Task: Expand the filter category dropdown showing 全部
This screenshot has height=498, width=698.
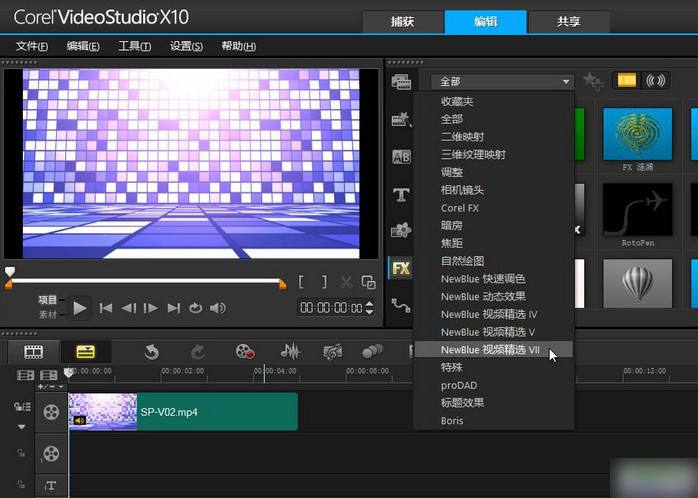Action: (502, 81)
